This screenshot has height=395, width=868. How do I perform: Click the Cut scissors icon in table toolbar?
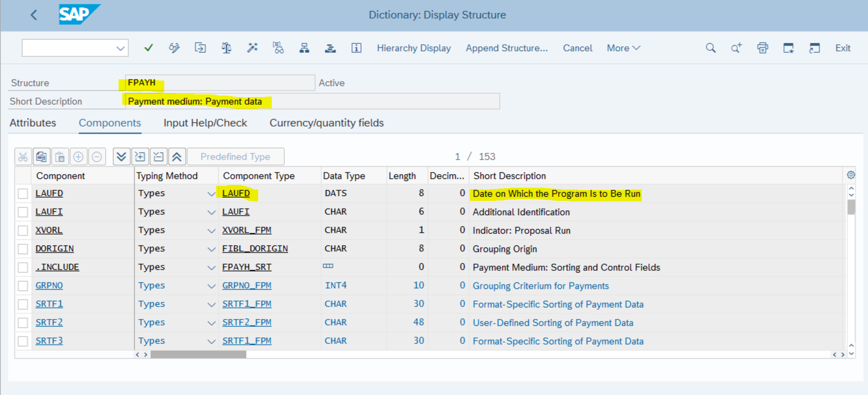point(23,156)
